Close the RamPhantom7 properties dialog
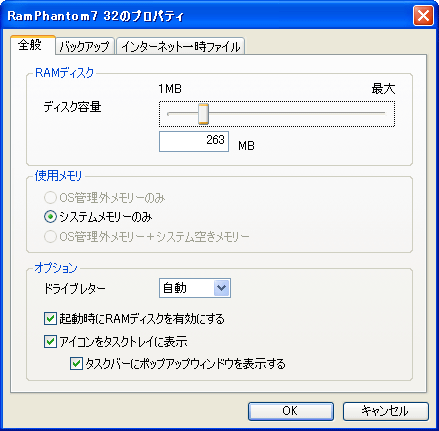 point(423,15)
